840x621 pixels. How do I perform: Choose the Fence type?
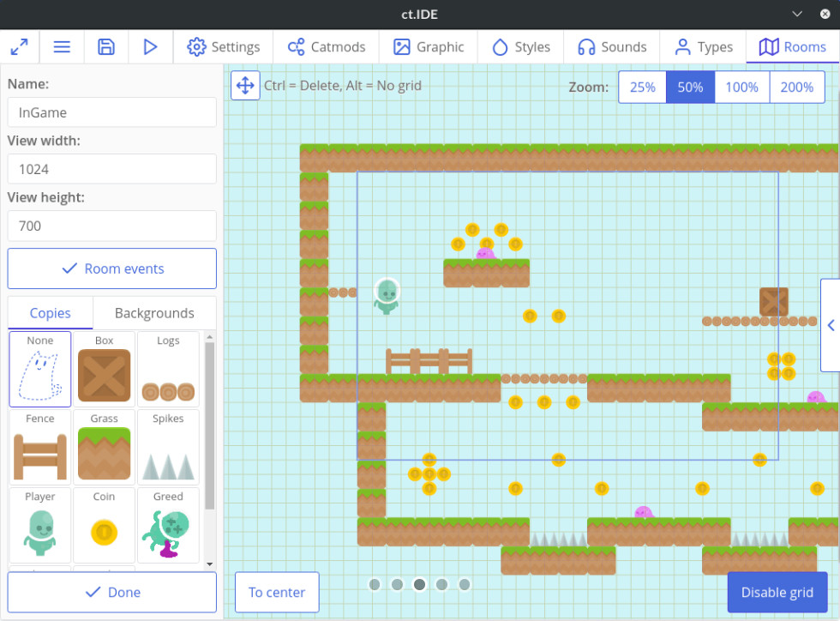(x=40, y=447)
